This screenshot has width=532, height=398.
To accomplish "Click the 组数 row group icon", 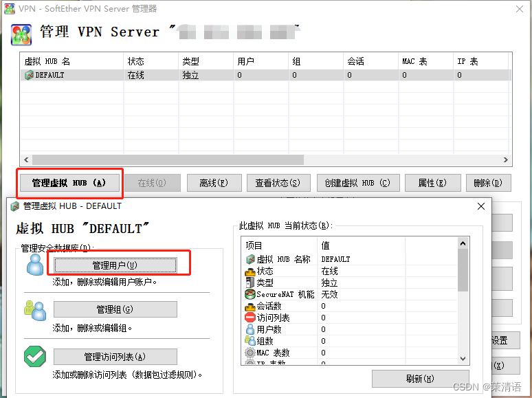I will click(x=250, y=340).
